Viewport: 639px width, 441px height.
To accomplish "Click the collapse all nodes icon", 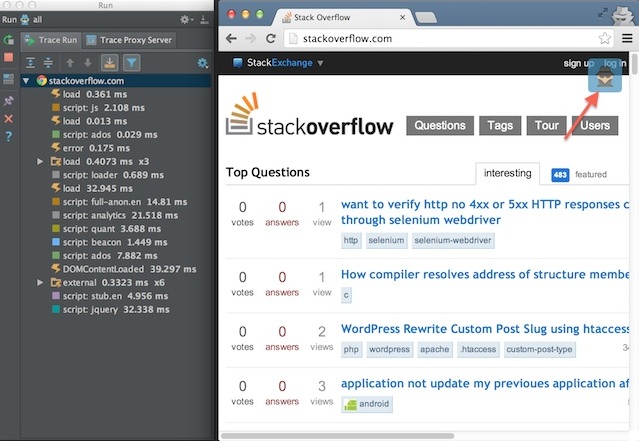I will pyautogui.click(x=47, y=63).
